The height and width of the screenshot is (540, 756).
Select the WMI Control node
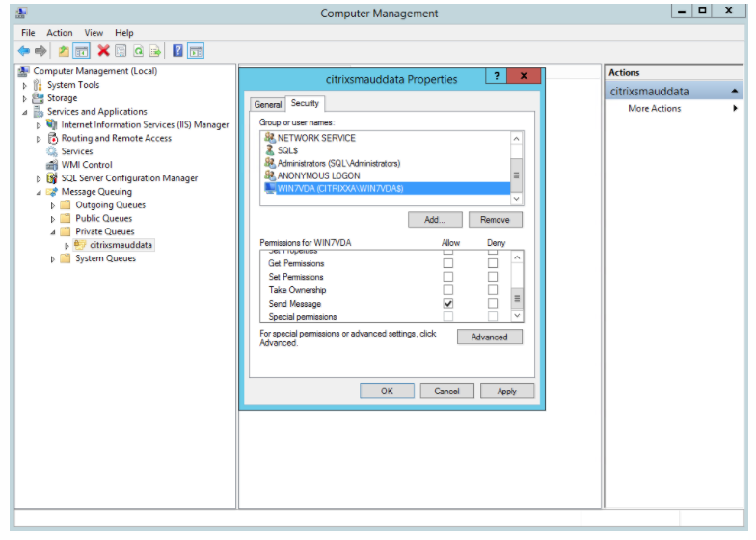[86, 165]
